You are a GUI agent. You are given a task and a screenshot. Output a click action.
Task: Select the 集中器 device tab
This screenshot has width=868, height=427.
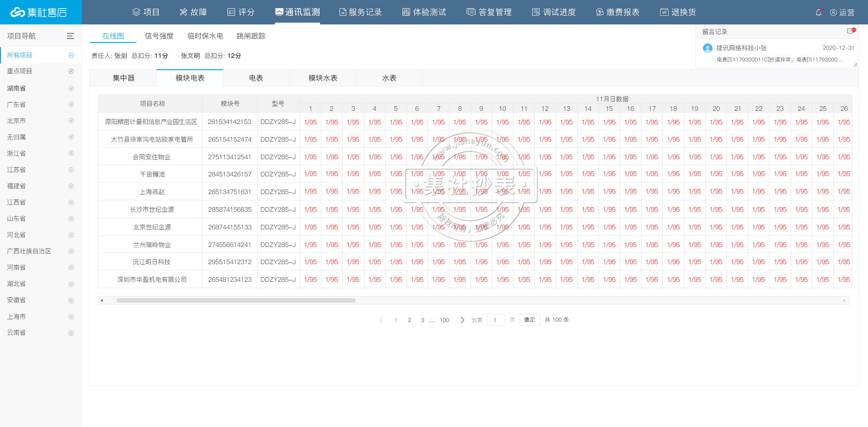click(x=123, y=78)
